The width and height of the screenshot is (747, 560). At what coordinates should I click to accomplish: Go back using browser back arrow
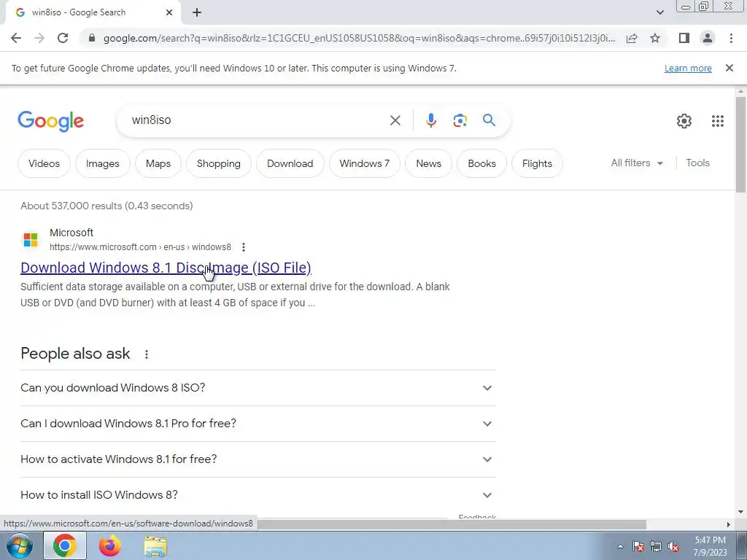click(x=16, y=38)
